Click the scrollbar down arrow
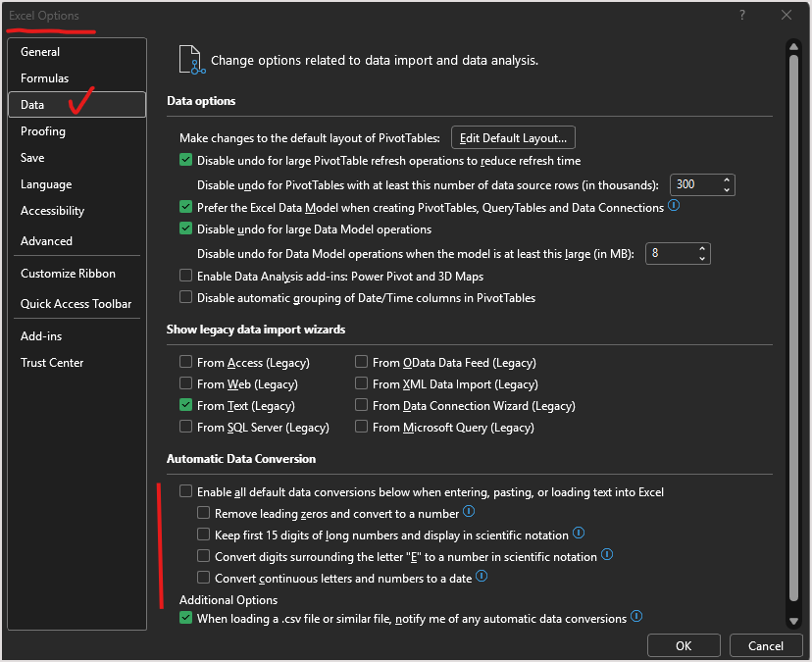Viewport: 812px width, 662px height. [x=793, y=621]
